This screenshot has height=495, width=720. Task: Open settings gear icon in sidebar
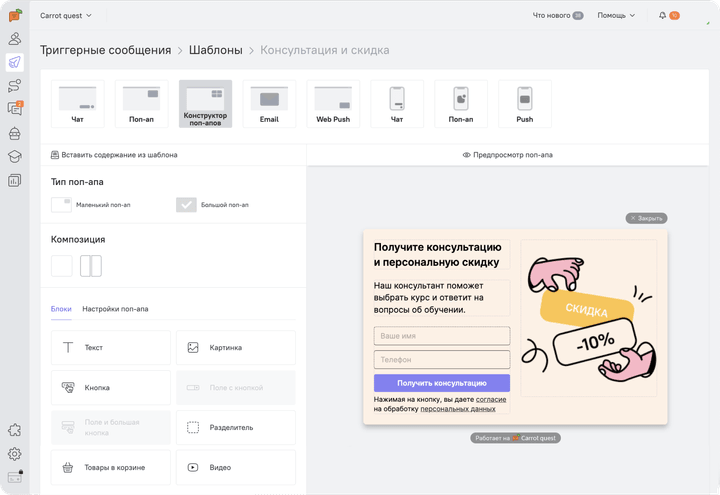pyautogui.click(x=15, y=454)
